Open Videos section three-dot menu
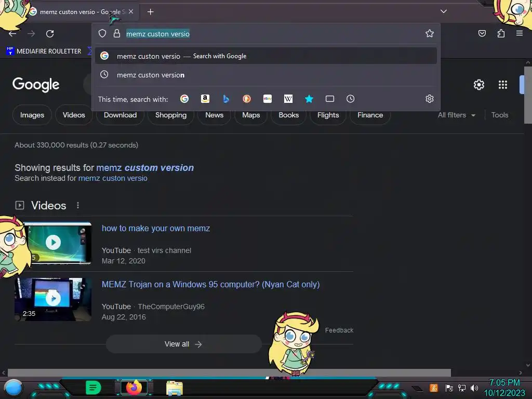532x399 pixels. click(x=78, y=205)
